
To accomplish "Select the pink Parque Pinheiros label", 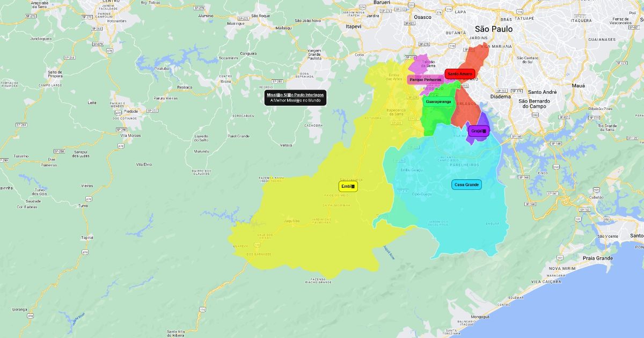I will 425,80.
